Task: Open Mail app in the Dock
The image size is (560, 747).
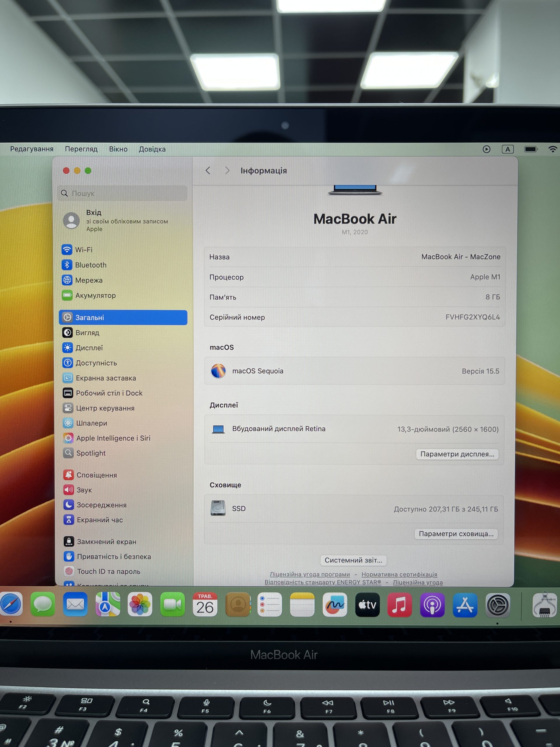Action: [x=75, y=605]
